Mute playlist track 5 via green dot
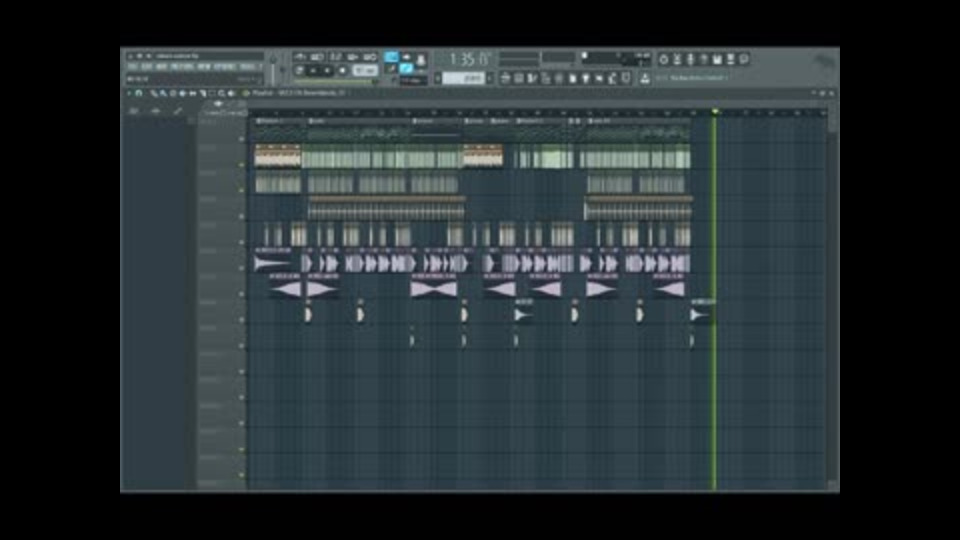 (x=241, y=242)
